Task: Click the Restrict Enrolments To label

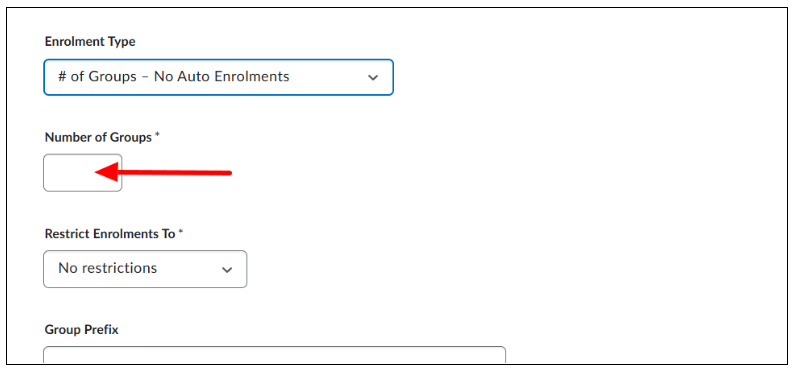Action: pyautogui.click(x=110, y=234)
